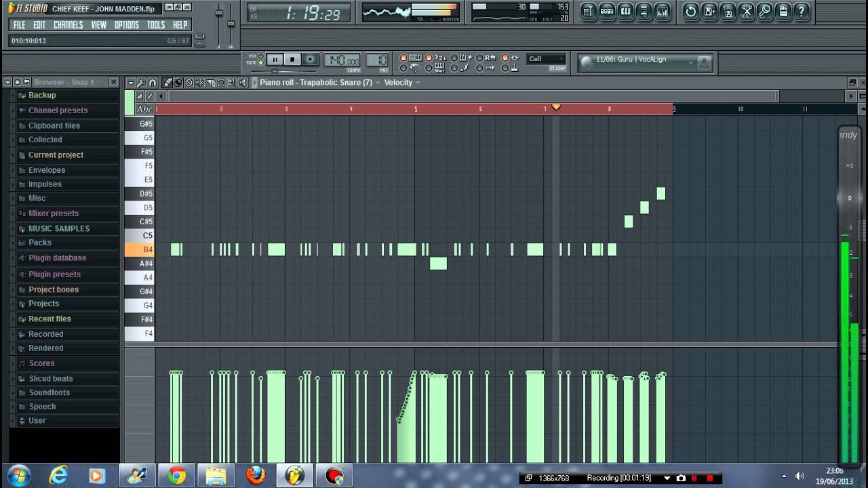Screen dimensions: 868x488
Task: Click the orange playhead marker on timeline
Action: [556, 107]
